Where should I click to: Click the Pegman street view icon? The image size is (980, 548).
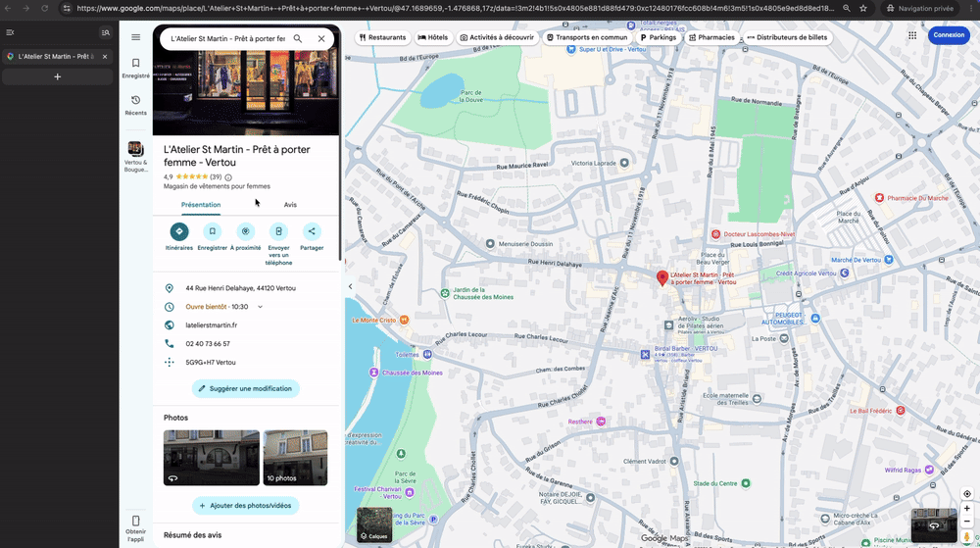coord(967,536)
